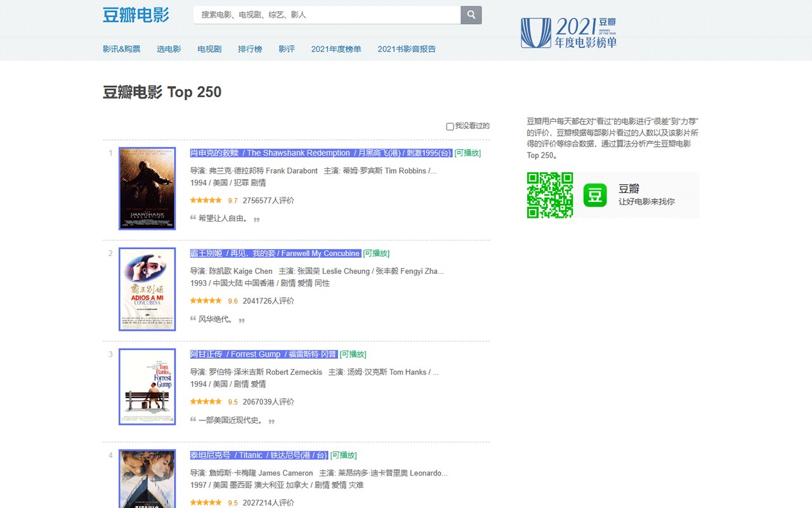812x508 pixels.
Task: Open the 2021年度电影榜单 banner
Action: tap(568, 33)
